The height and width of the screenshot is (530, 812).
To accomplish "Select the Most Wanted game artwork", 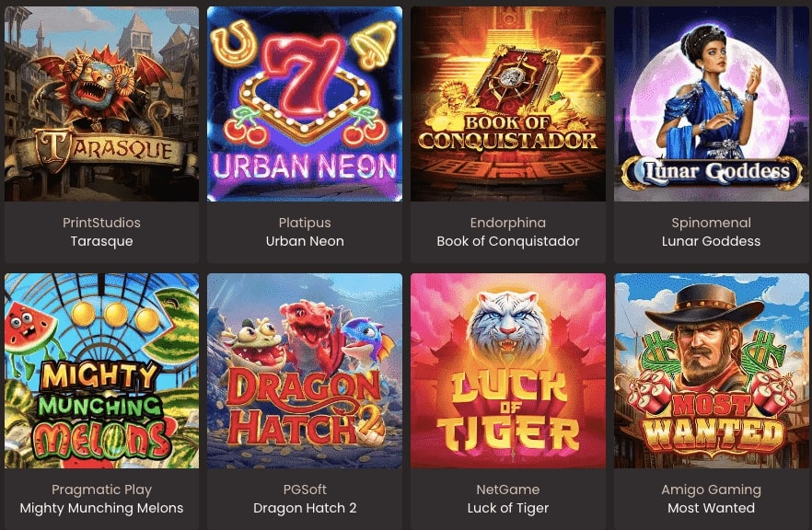I will (711, 371).
